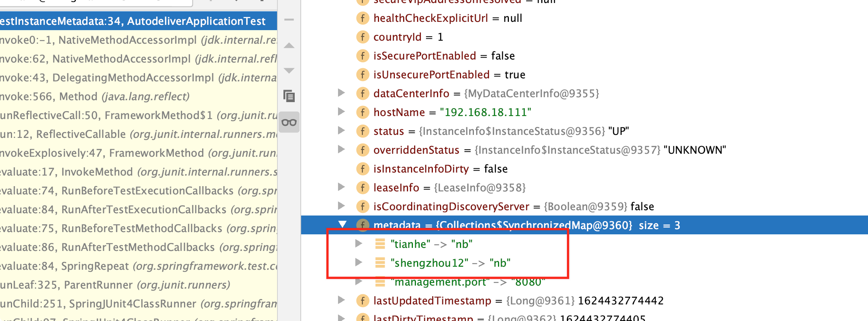This screenshot has width=868, height=321.
Task: Select the countryId = 1 variable row
Action: pyautogui.click(x=585, y=37)
